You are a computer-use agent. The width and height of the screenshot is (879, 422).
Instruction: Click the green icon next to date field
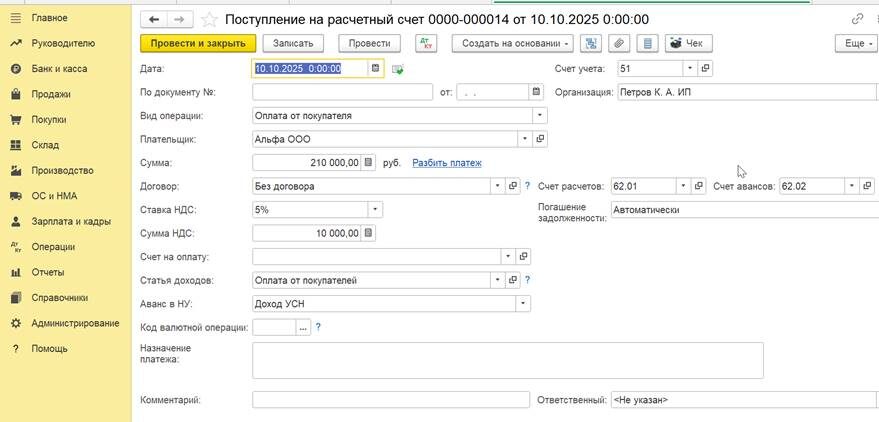[x=398, y=69]
